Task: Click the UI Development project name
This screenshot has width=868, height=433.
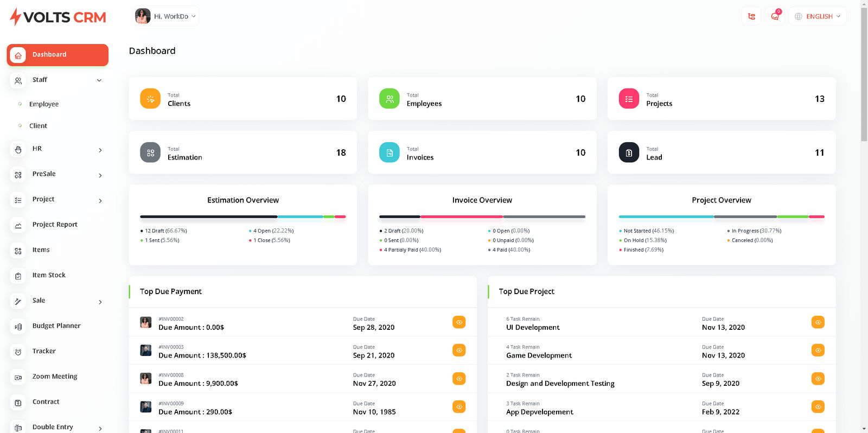Action: [x=533, y=328]
